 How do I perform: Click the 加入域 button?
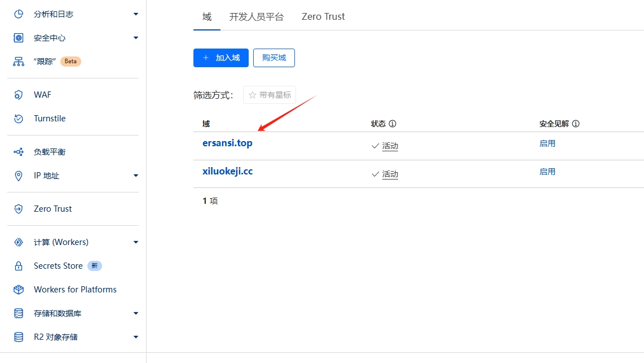click(221, 58)
